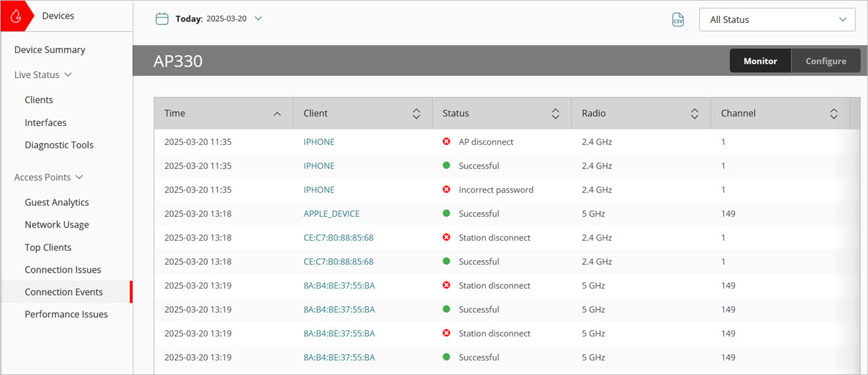Click the 'AP disconnect' status text
This screenshot has height=375, width=868.
pyautogui.click(x=486, y=142)
